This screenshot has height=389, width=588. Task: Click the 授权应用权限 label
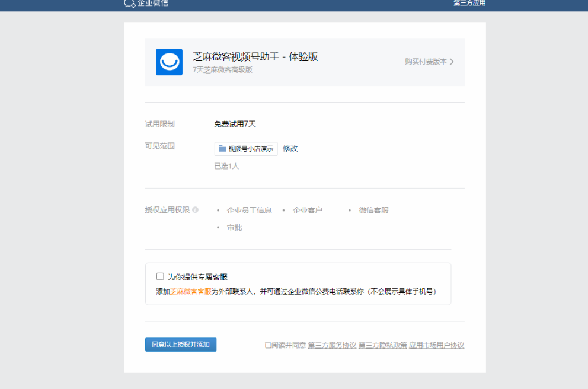point(167,210)
